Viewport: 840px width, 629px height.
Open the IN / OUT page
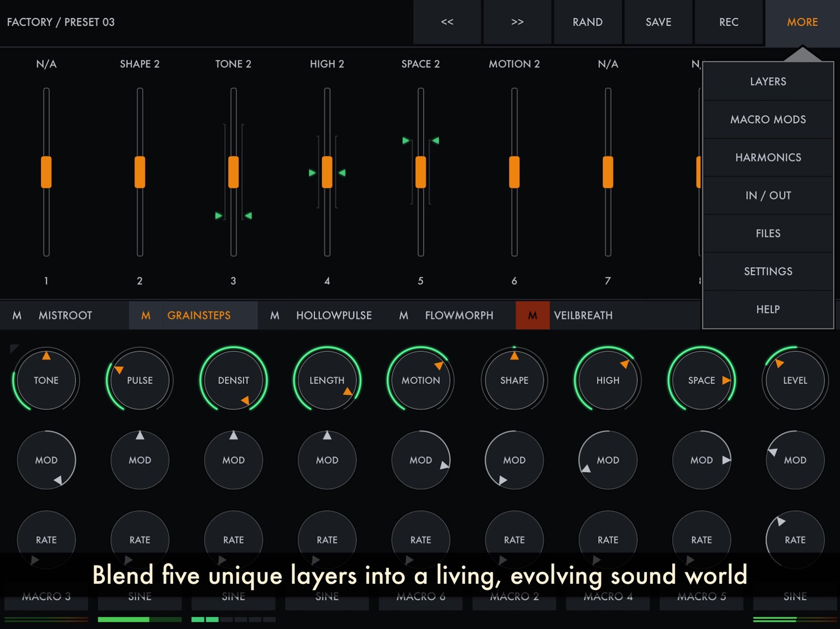point(768,195)
